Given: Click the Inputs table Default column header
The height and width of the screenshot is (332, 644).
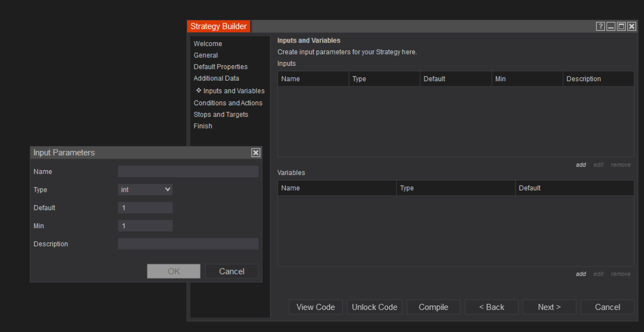Looking at the screenshot, I should tap(456, 79).
